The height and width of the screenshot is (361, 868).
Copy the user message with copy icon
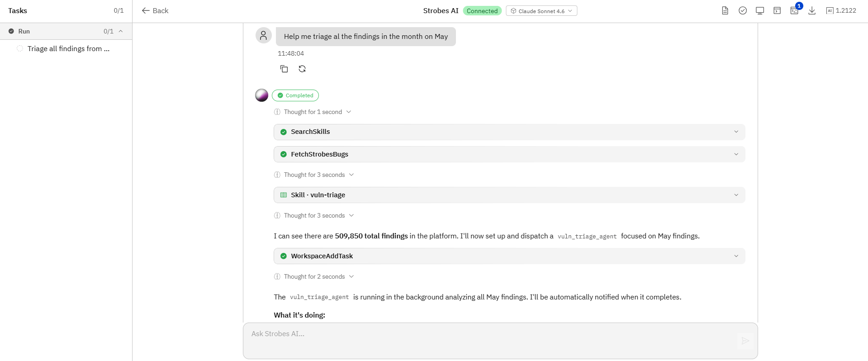click(284, 69)
